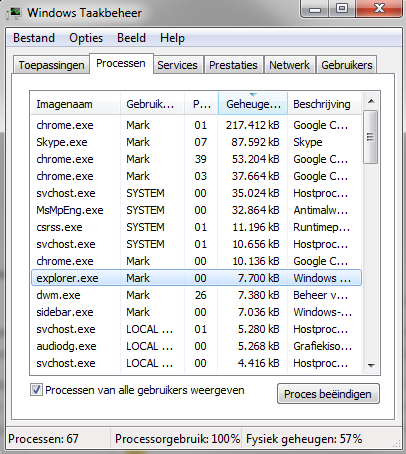This screenshot has height=454, width=406.
Task: Select the MsMpEng.exe process row
Action: 196,210
